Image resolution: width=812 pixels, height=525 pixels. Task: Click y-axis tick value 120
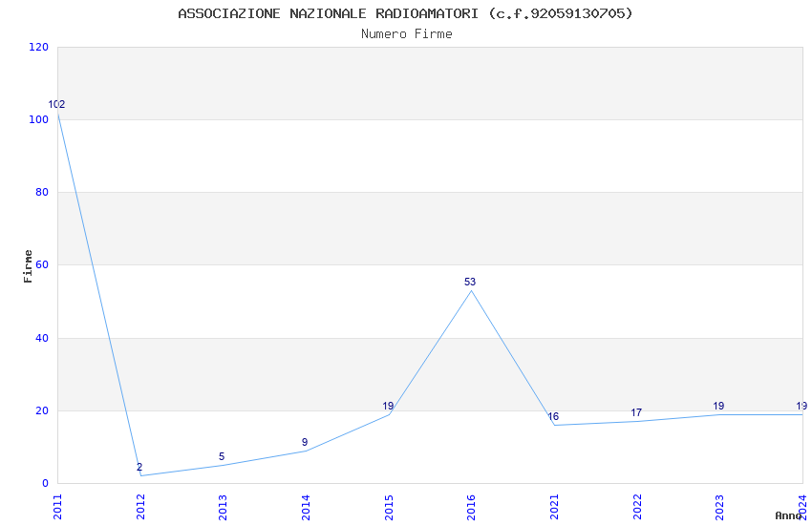[39, 47]
